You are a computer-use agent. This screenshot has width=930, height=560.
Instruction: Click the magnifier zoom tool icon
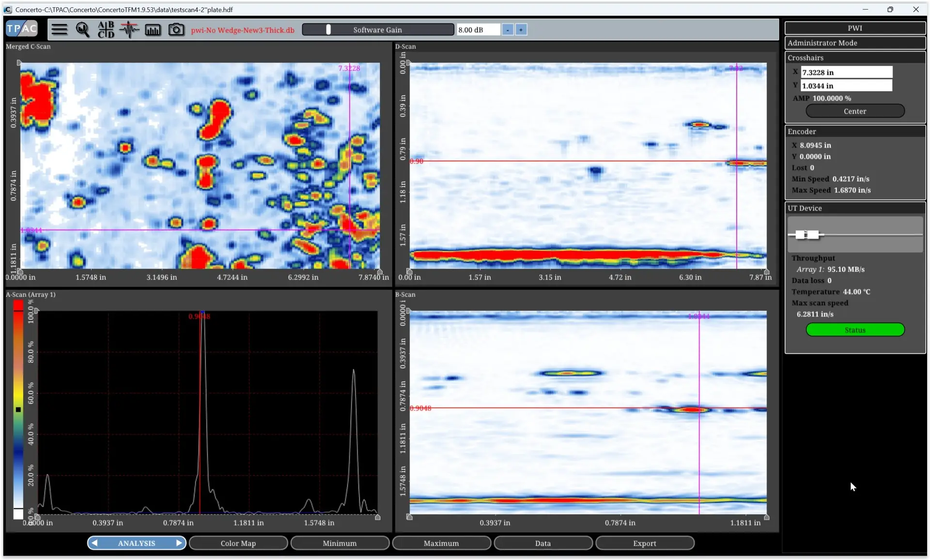tap(82, 30)
